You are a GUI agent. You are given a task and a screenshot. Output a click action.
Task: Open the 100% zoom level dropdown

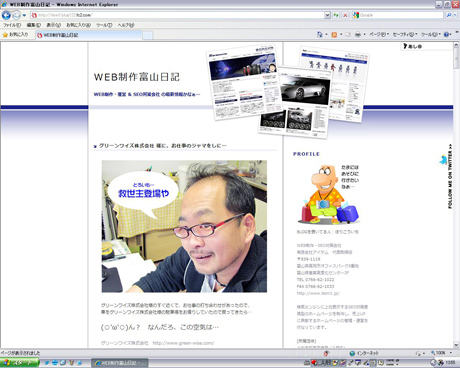click(x=442, y=353)
